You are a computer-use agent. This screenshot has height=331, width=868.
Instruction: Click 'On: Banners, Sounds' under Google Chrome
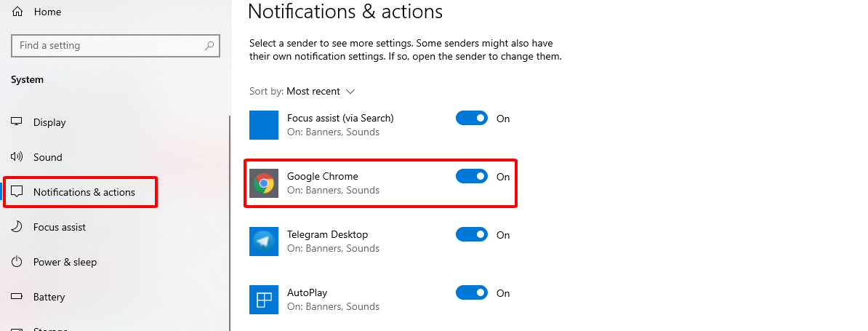tap(333, 190)
